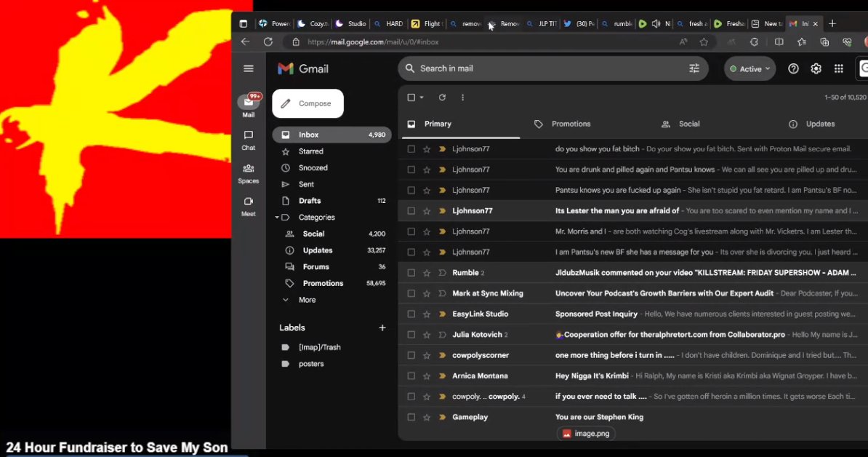Open the Primary tab
The image size is (868, 457).
click(461, 124)
